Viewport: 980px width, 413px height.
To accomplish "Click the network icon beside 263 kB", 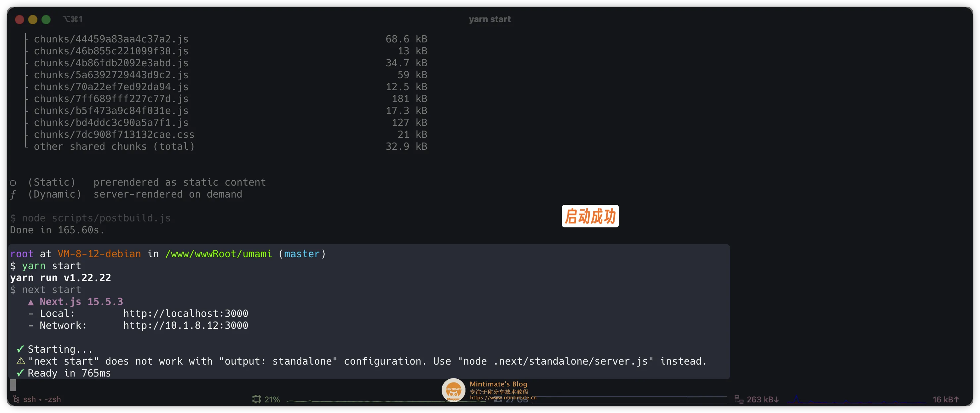I will 739,399.
